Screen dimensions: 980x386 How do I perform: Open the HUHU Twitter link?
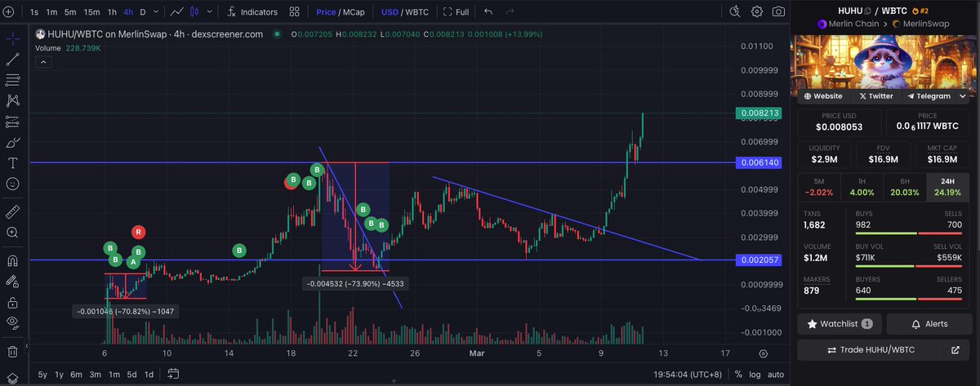coord(876,95)
